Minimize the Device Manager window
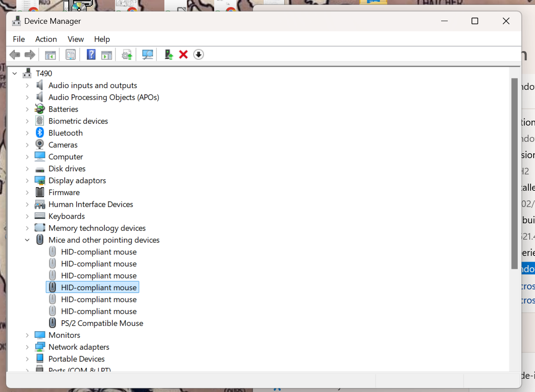 point(445,21)
